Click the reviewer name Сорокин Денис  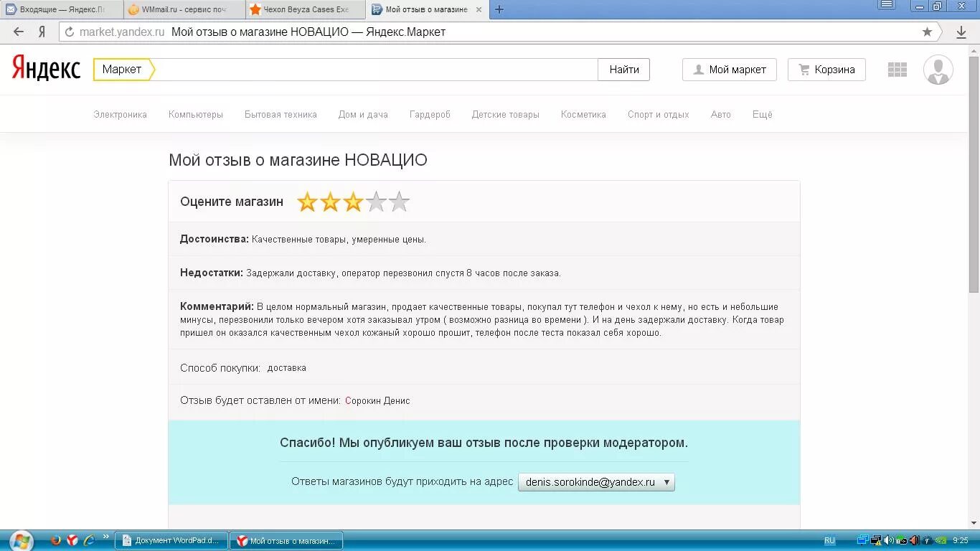[377, 401]
